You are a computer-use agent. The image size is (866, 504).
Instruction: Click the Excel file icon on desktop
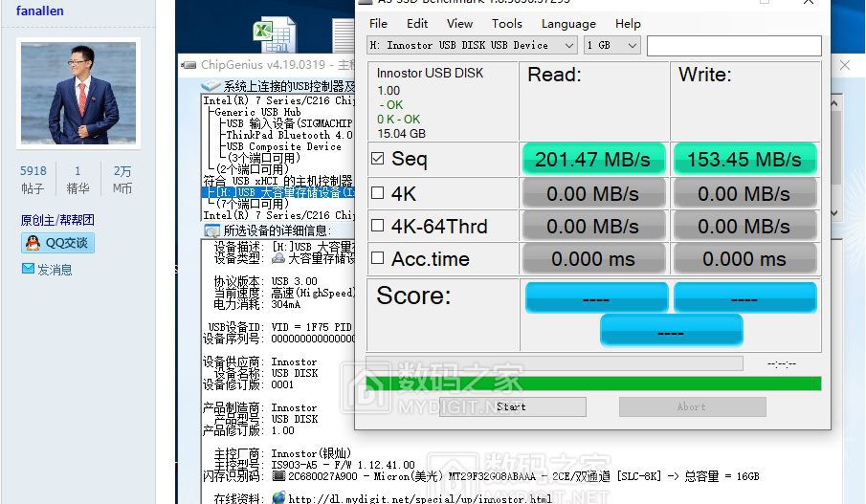pyautogui.click(x=274, y=36)
